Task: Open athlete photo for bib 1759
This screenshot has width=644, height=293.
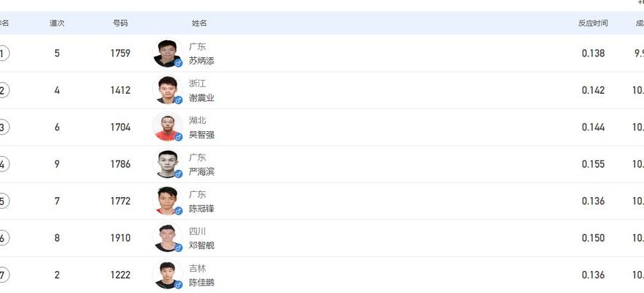Action: pos(168,53)
